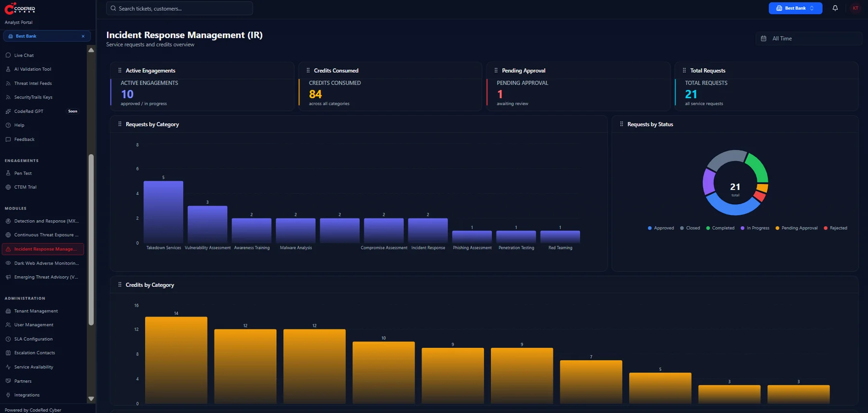Click the Active Engagements value 10
The image size is (868, 413).
coord(127,94)
